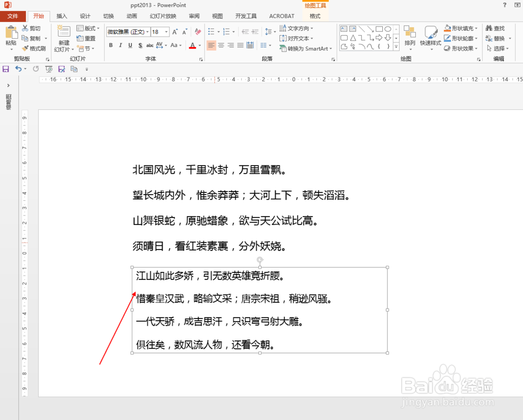
Task: Click the 形状效果 (Shape Effects) icon
Action: point(449,48)
